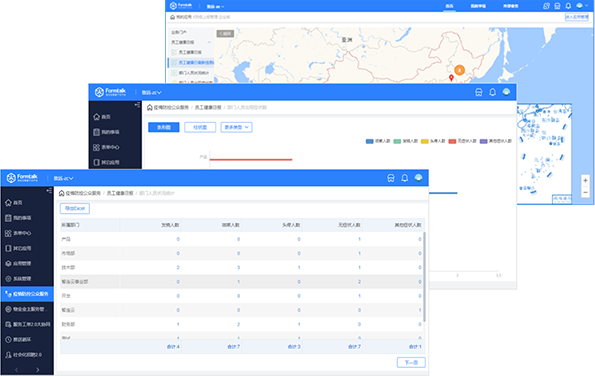Click the map zoom-in plus control
595x376 pixels.
585,181
